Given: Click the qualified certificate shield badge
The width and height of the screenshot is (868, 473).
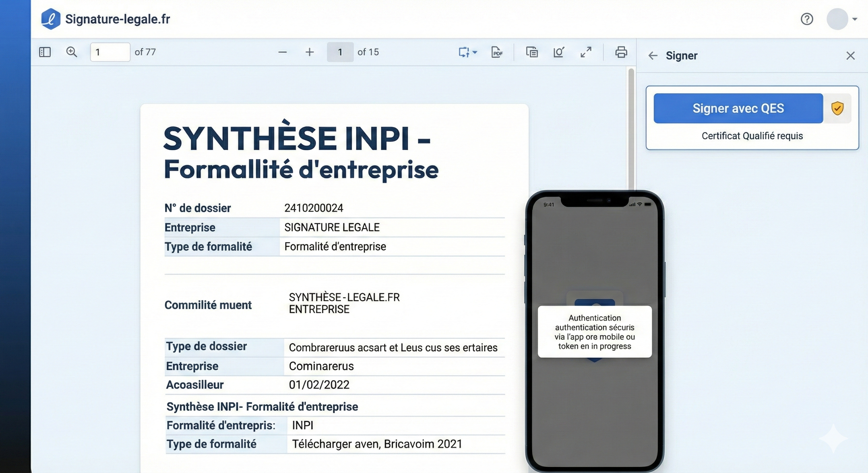Looking at the screenshot, I should 838,108.
